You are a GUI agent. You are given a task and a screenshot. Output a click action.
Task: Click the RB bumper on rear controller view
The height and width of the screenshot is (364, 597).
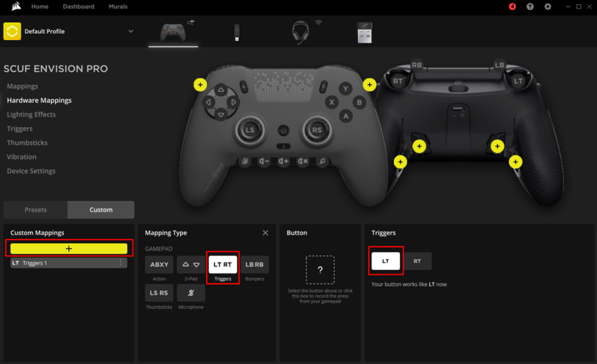click(417, 65)
